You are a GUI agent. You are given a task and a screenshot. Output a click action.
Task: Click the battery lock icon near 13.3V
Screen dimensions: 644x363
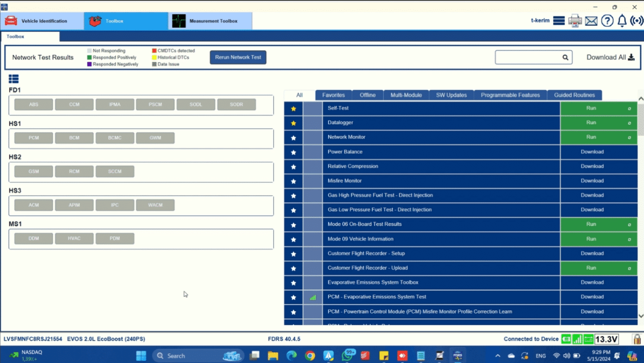(x=636, y=339)
